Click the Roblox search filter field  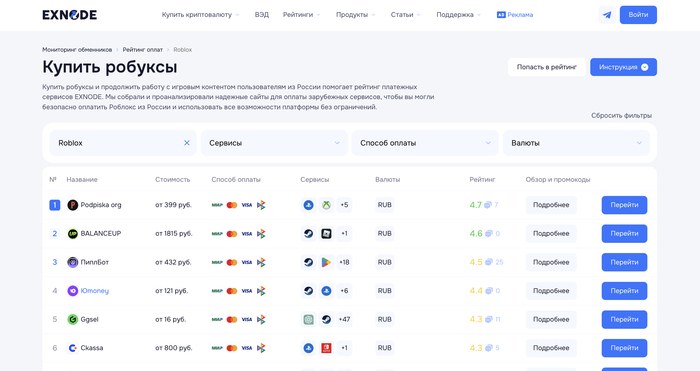pyautogui.click(x=123, y=143)
